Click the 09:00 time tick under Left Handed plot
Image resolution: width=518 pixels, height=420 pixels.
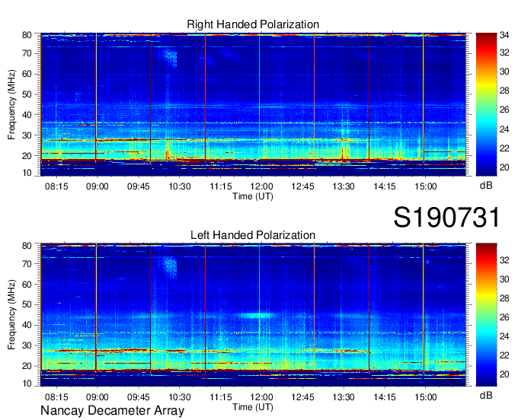(98, 397)
